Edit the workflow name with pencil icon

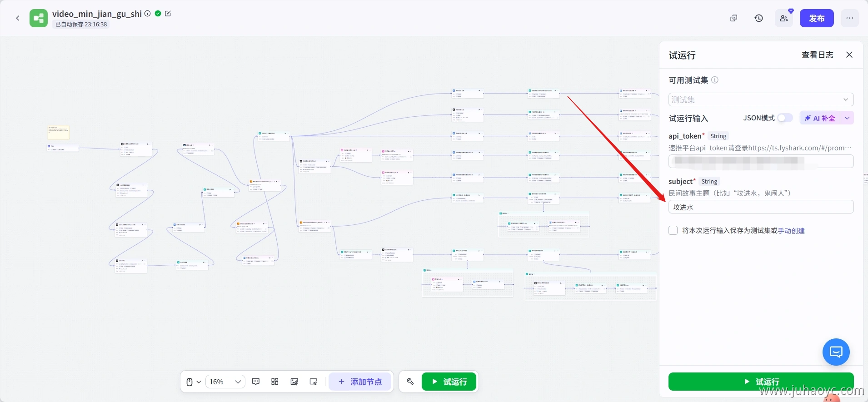pos(168,14)
